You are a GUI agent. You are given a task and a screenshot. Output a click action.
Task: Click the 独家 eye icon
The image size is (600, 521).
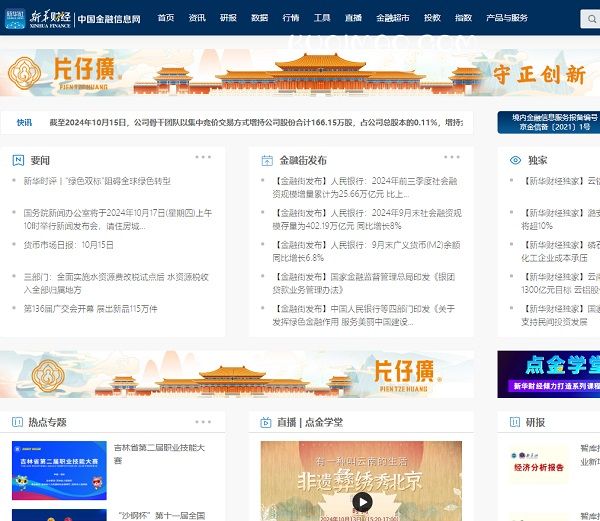pyautogui.click(x=515, y=160)
